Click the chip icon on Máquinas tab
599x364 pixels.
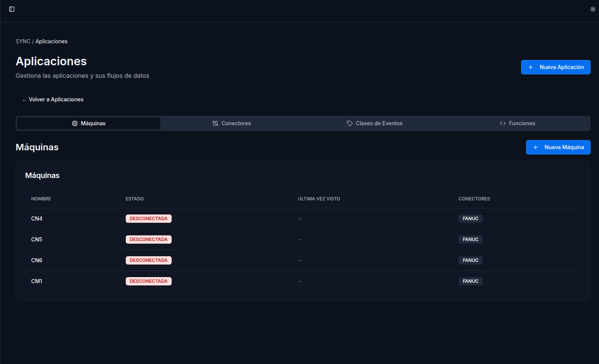[75, 123]
